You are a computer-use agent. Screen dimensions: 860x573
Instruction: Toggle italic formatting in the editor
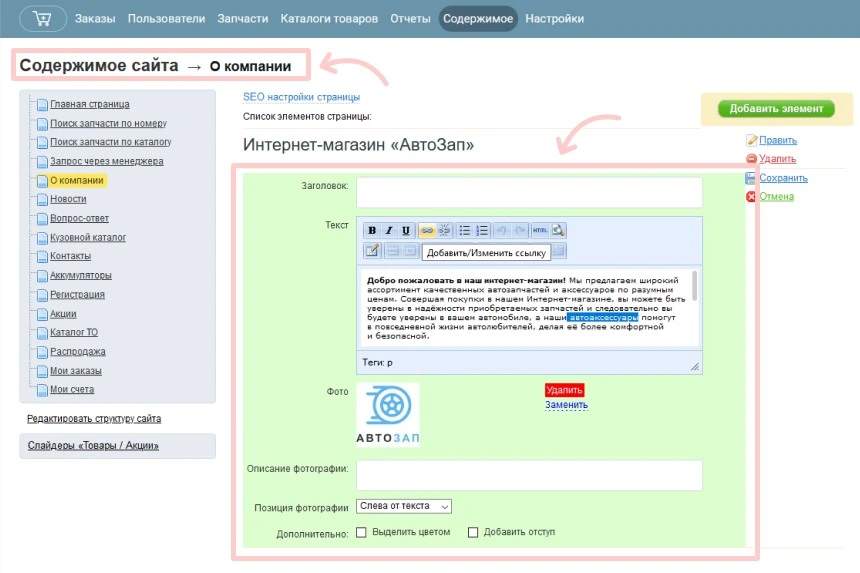click(389, 230)
